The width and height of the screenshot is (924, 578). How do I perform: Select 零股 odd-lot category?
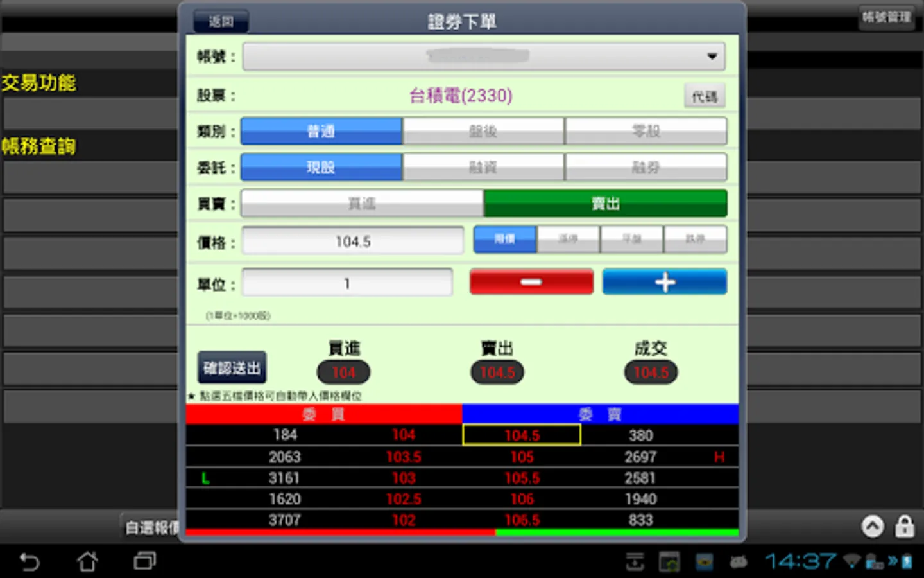646,131
